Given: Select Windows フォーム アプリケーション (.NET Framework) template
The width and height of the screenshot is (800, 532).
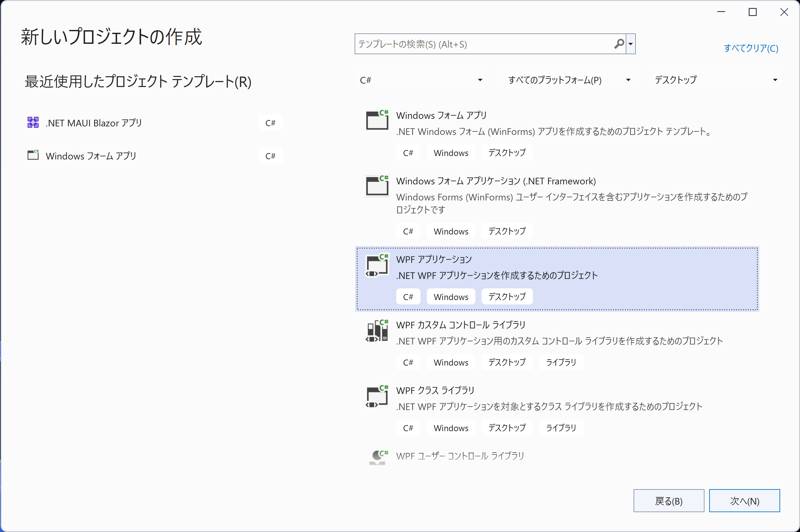Looking at the screenshot, I should coord(557,207).
